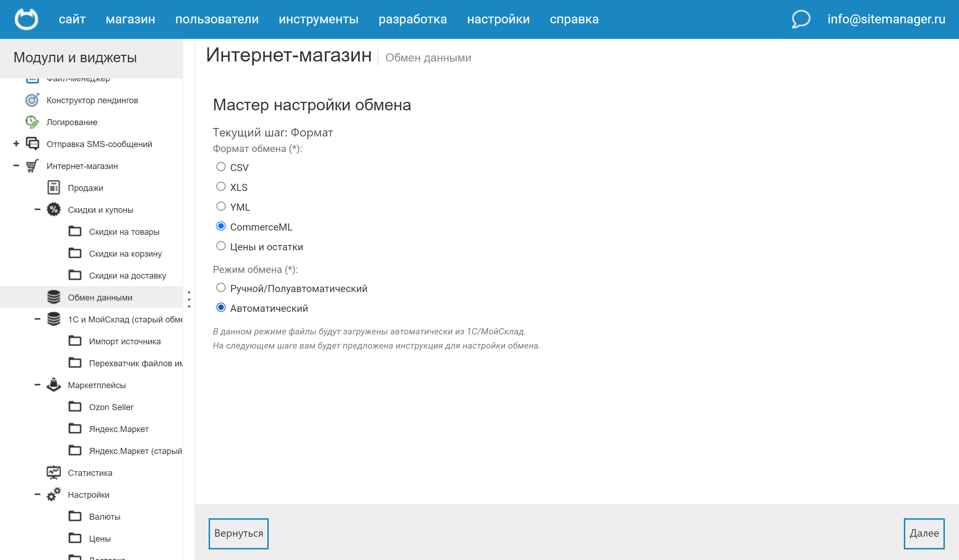Choose the CSV exchange format
Screen dimensions: 959x560
[221, 166]
